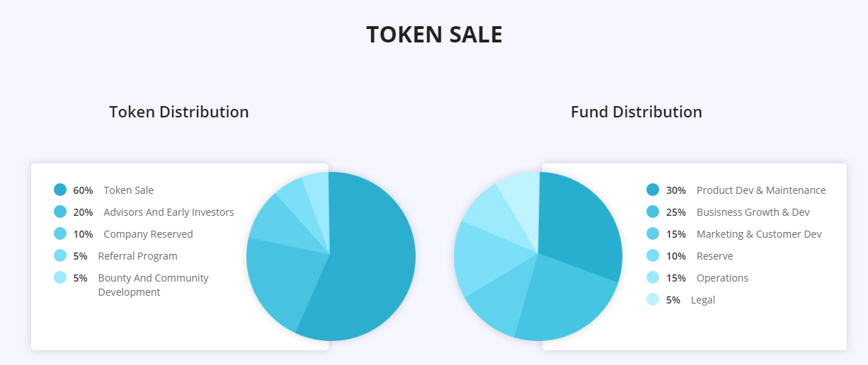The image size is (868, 365).
Task: Click the Reserve legend color dot
Action: click(x=653, y=255)
